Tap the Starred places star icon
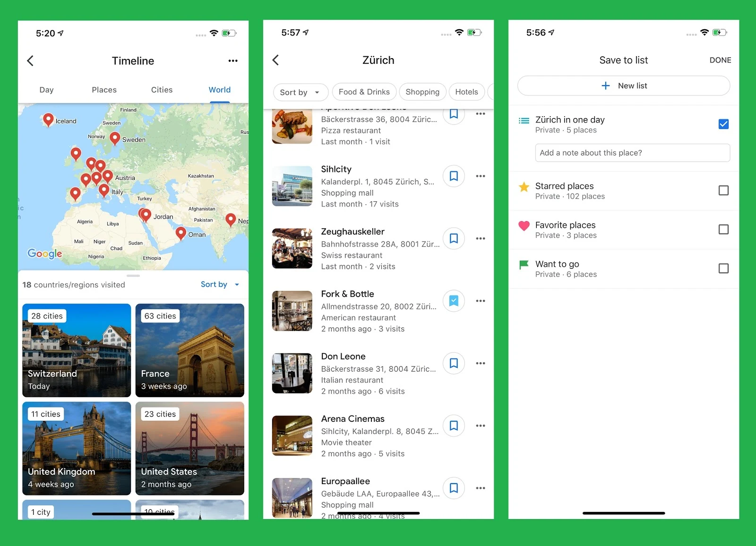 click(x=524, y=187)
